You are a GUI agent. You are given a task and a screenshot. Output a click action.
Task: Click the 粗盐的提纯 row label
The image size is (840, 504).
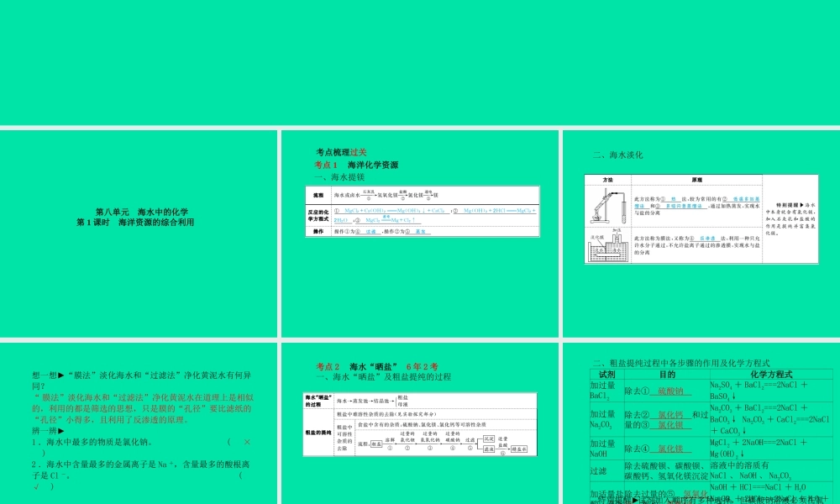click(318, 433)
